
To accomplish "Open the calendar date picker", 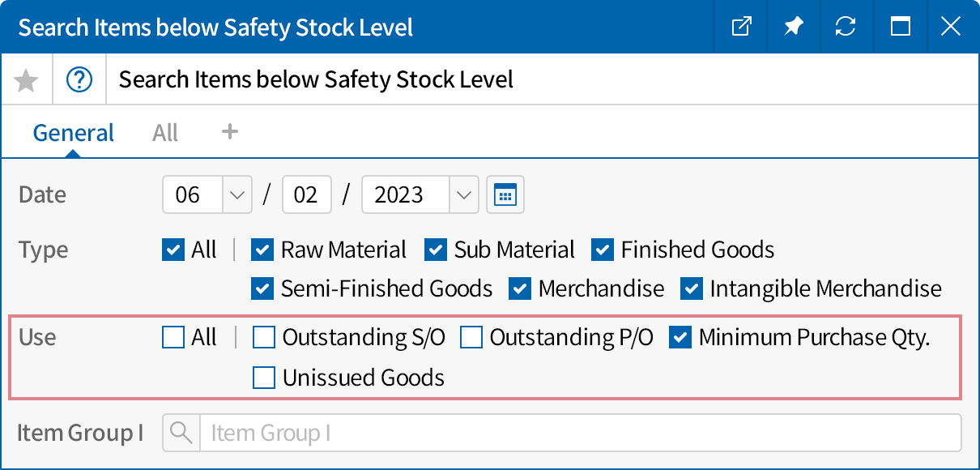I will [x=505, y=195].
